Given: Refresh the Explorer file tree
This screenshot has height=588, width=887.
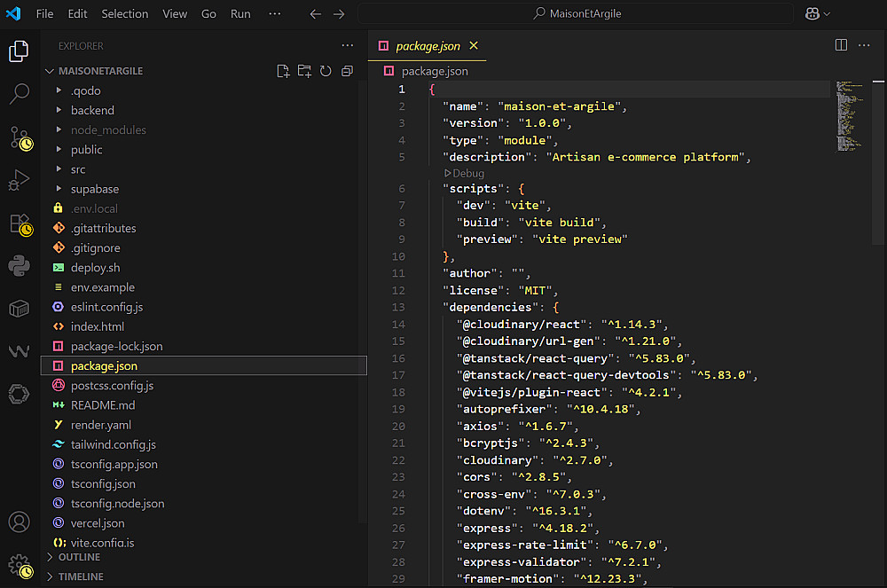Looking at the screenshot, I should coord(326,71).
